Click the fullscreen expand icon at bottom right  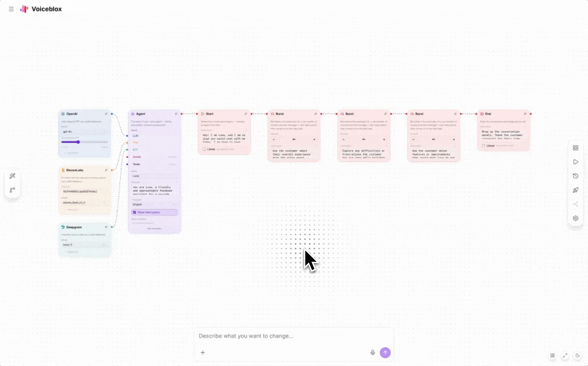(565, 355)
